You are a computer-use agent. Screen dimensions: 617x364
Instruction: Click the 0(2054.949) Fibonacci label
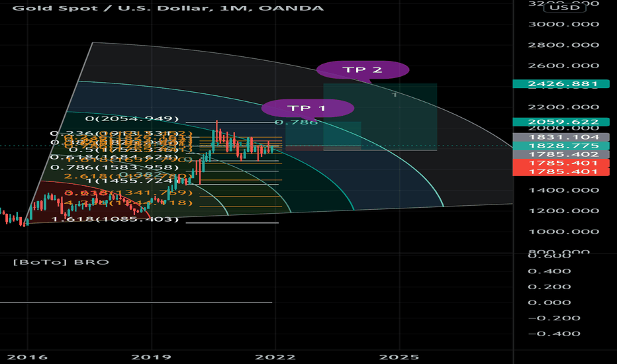pyautogui.click(x=132, y=119)
